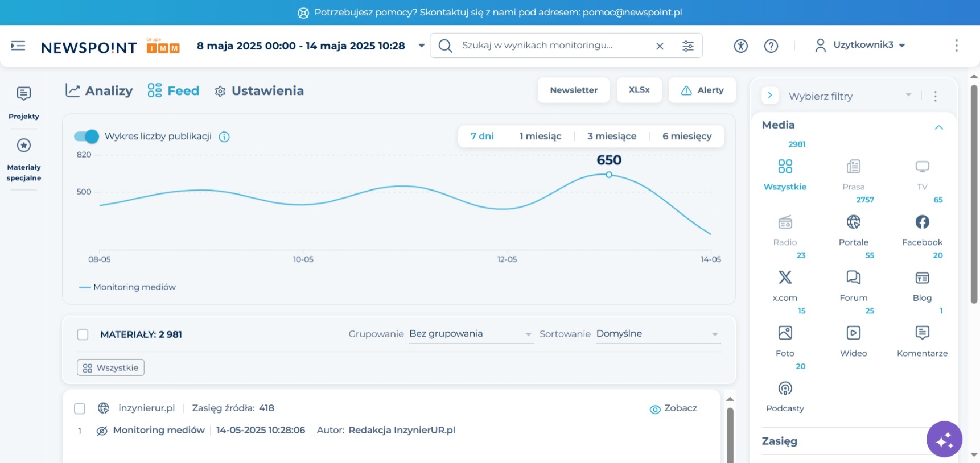Show info about Wykres liczby publikacji

224,137
